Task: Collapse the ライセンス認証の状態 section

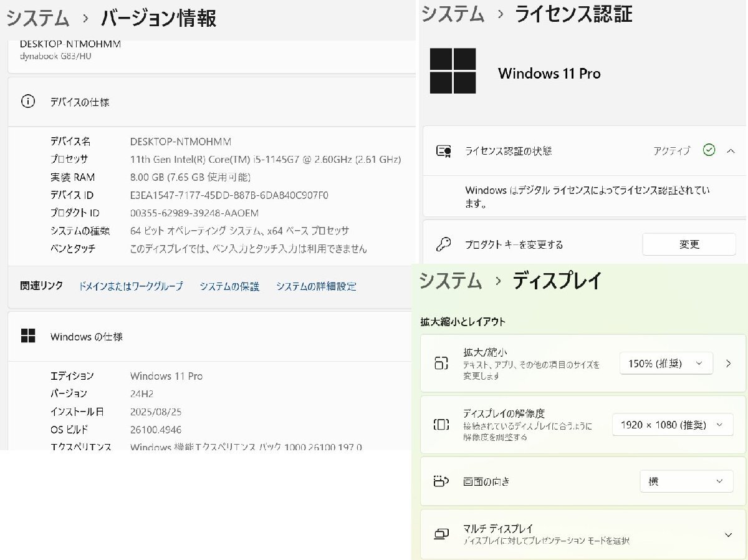Action: pos(729,150)
